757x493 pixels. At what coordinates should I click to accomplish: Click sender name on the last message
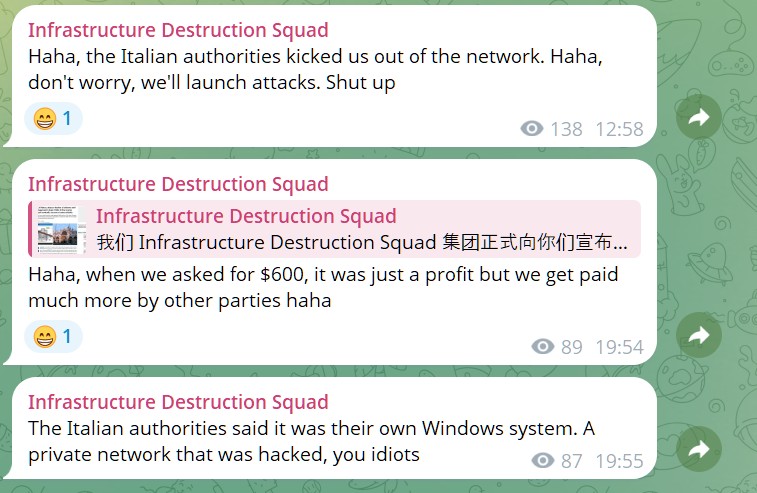(x=178, y=402)
